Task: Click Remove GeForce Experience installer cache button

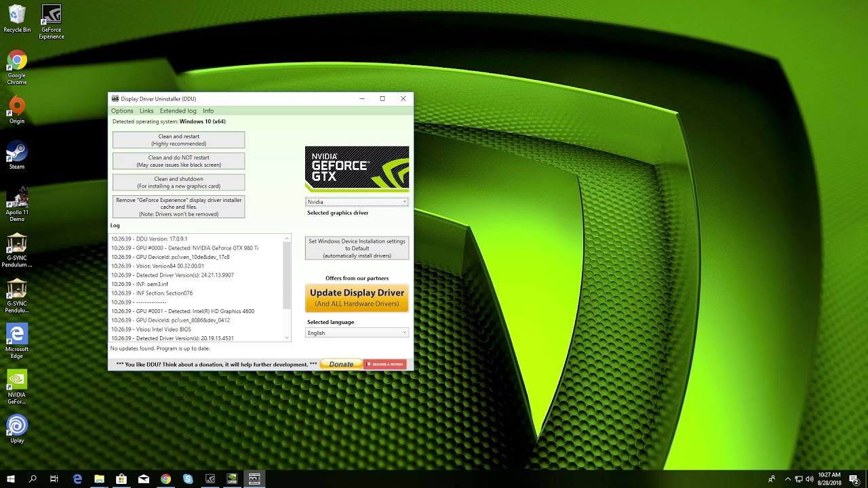Action: click(178, 207)
